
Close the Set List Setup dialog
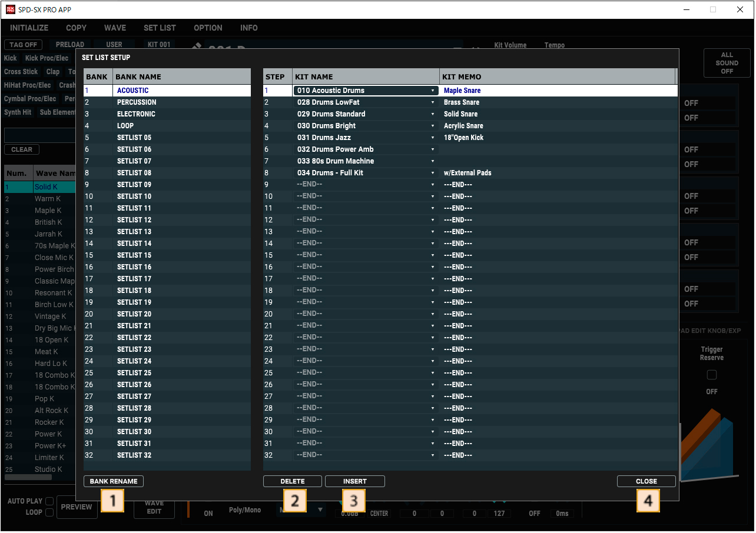point(646,481)
